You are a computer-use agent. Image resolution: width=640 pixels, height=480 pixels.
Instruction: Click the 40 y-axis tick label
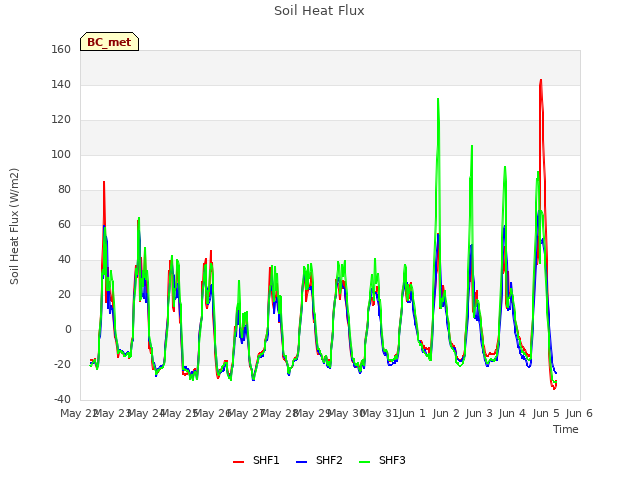point(64,260)
